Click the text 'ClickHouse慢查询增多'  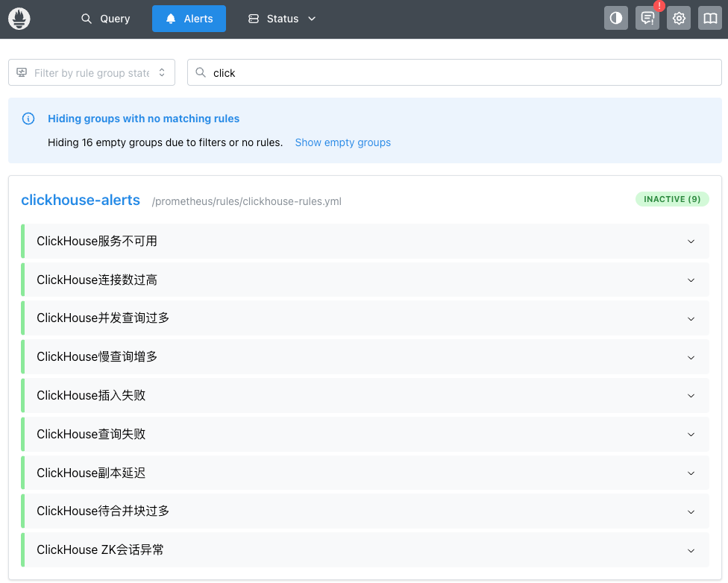[x=97, y=356]
